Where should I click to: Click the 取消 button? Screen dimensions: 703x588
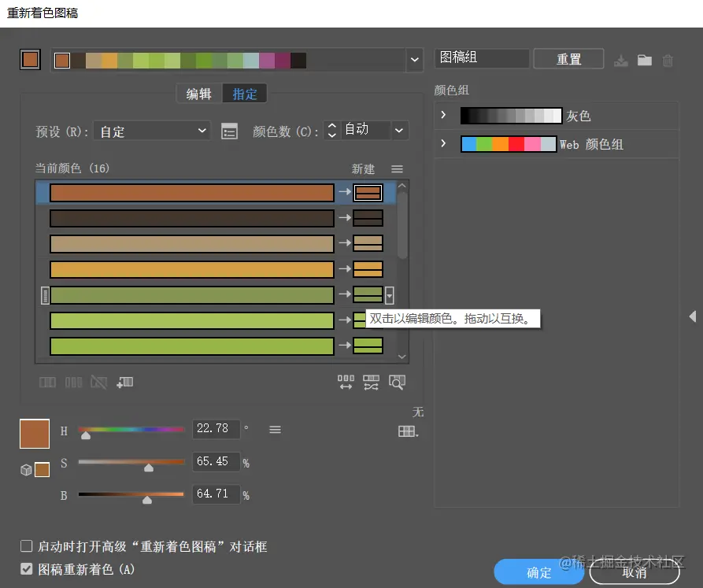coord(635,572)
